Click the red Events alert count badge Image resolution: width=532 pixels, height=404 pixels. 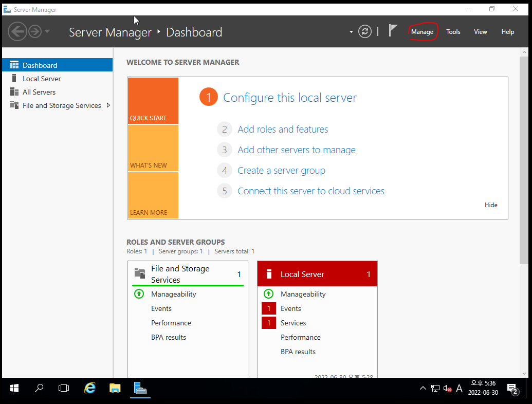(269, 308)
